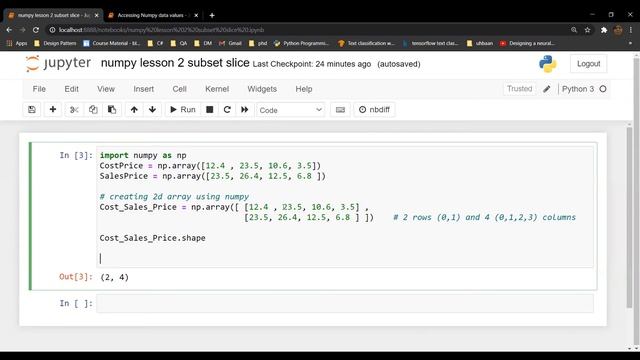Click the Cost_Sales_Price.shape code line
640x360 pixels.
(152, 238)
